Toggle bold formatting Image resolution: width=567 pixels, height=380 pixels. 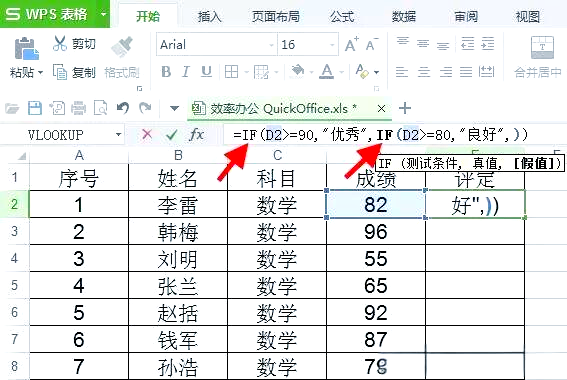(x=166, y=72)
